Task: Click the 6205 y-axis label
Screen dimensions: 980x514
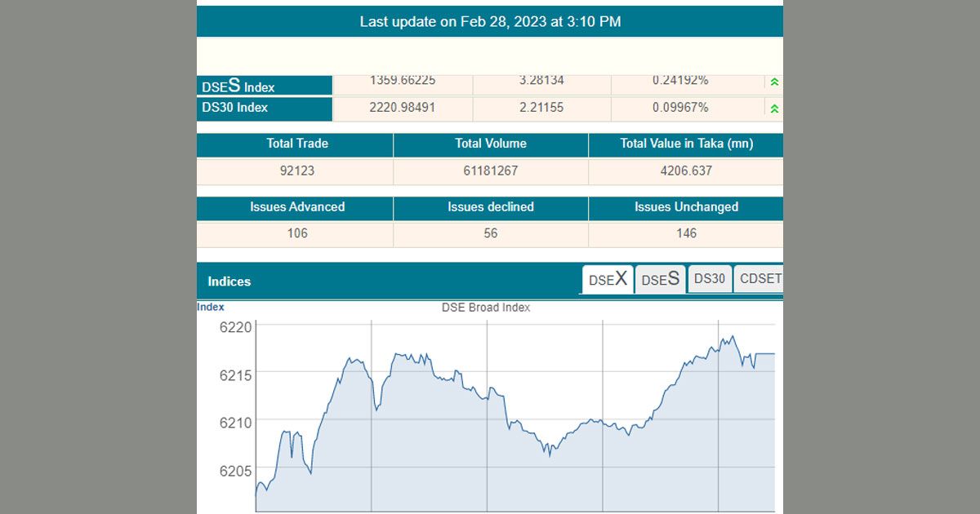Action: (x=237, y=471)
